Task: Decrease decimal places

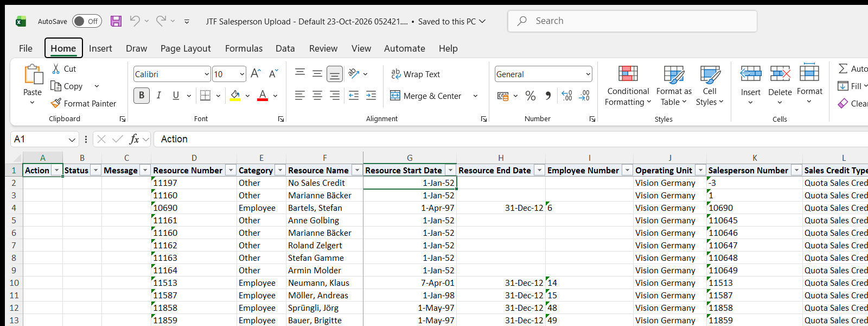Action: pyautogui.click(x=584, y=96)
